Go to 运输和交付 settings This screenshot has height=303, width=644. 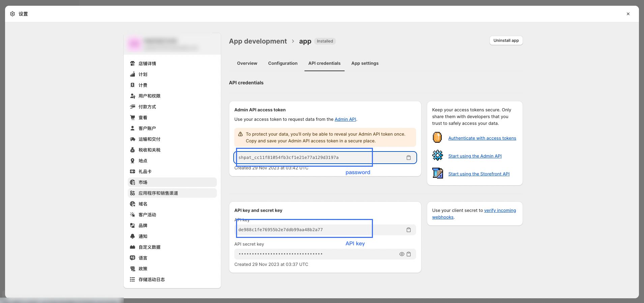pyautogui.click(x=149, y=139)
